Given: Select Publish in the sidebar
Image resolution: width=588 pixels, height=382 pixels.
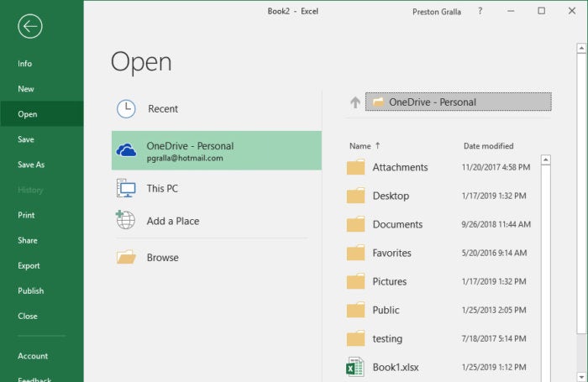Looking at the screenshot, I should 31,290.
